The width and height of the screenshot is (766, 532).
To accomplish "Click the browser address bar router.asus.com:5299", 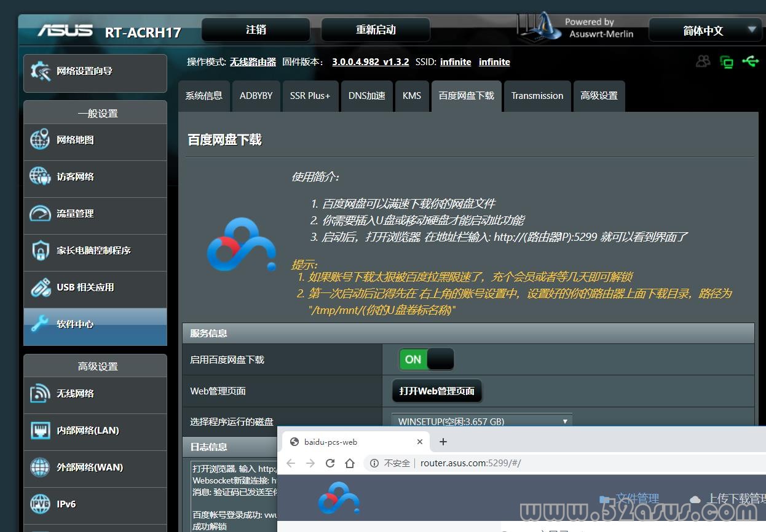I will 471,463.
